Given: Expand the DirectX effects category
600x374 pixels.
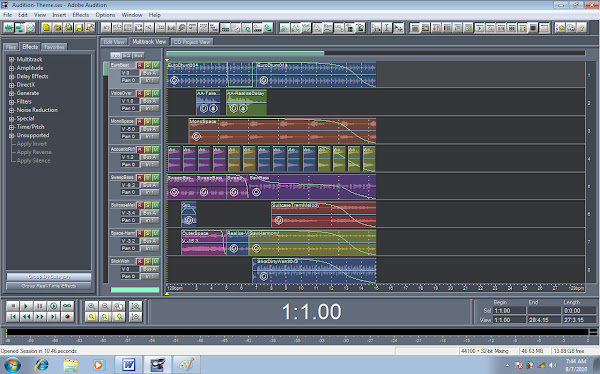Looking at the screenshot, I should (11, 85).
